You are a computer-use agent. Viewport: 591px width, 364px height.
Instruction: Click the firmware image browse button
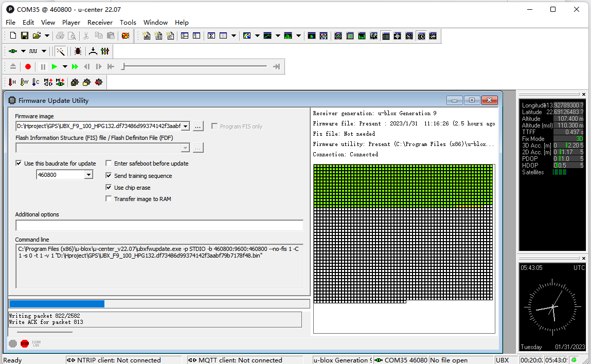point(198,126)
